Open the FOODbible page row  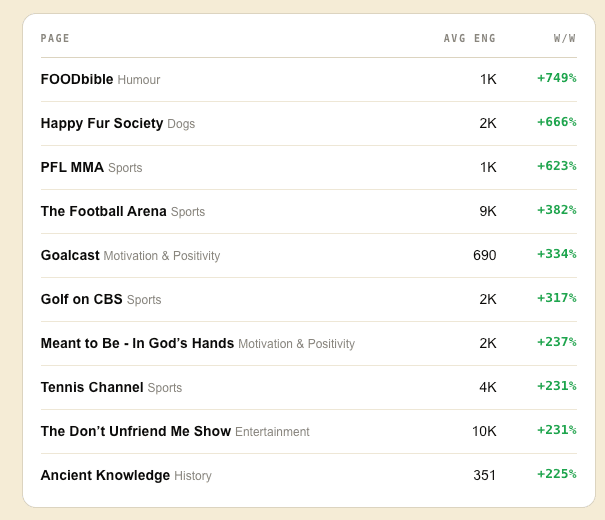(x=309, y=79)
